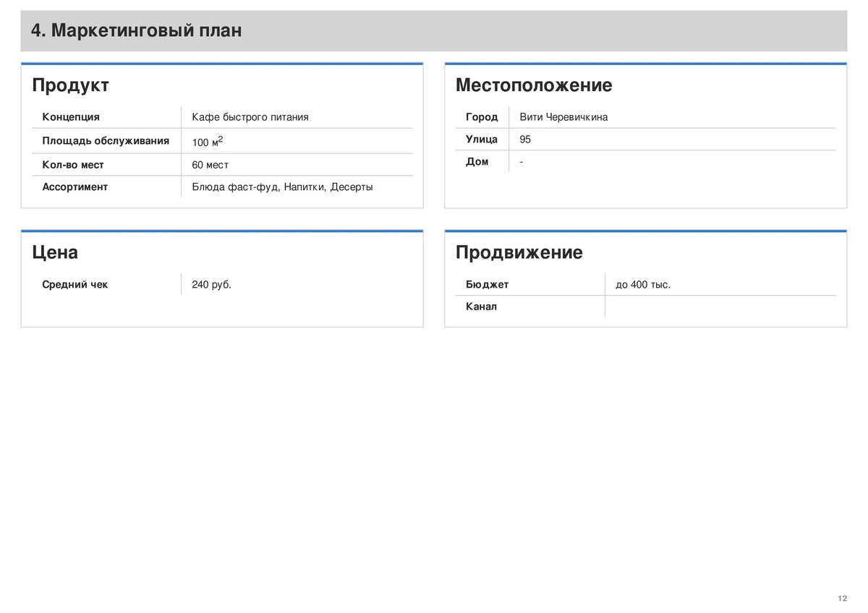
Task: Click the page number 12
Action: tap(842, 599)
